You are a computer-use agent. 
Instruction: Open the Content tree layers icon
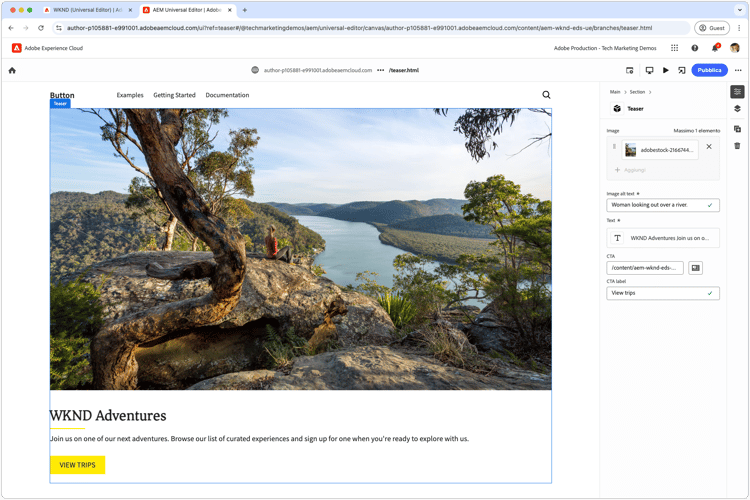tap(737, 109)
